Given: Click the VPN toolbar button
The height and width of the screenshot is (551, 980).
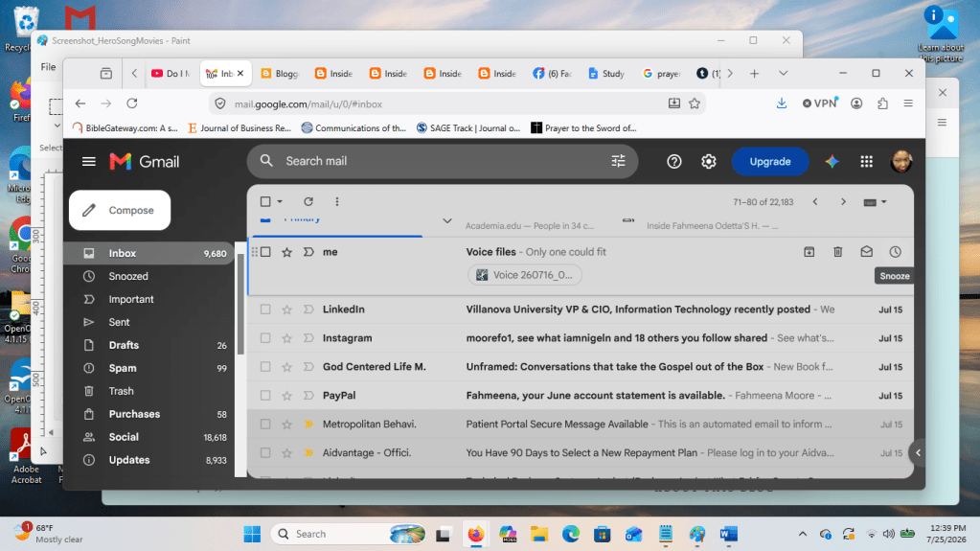Looking at the screenshot, I should pos(820,103).
